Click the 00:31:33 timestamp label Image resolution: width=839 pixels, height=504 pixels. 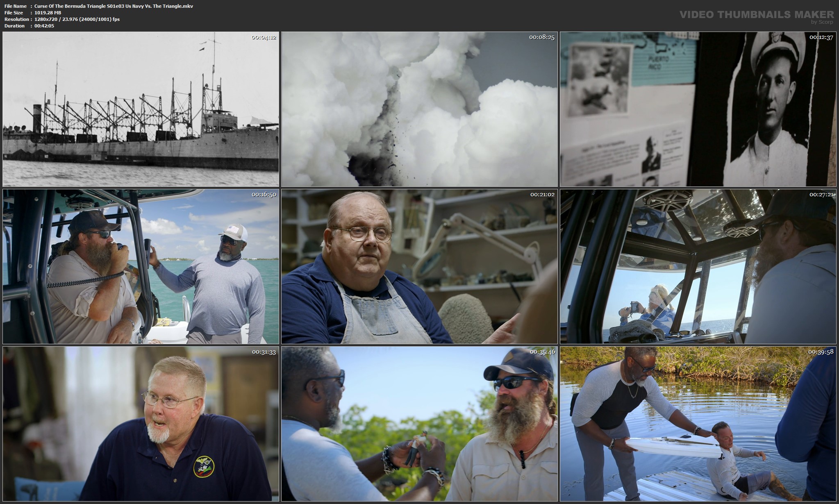tap(264, 352)
